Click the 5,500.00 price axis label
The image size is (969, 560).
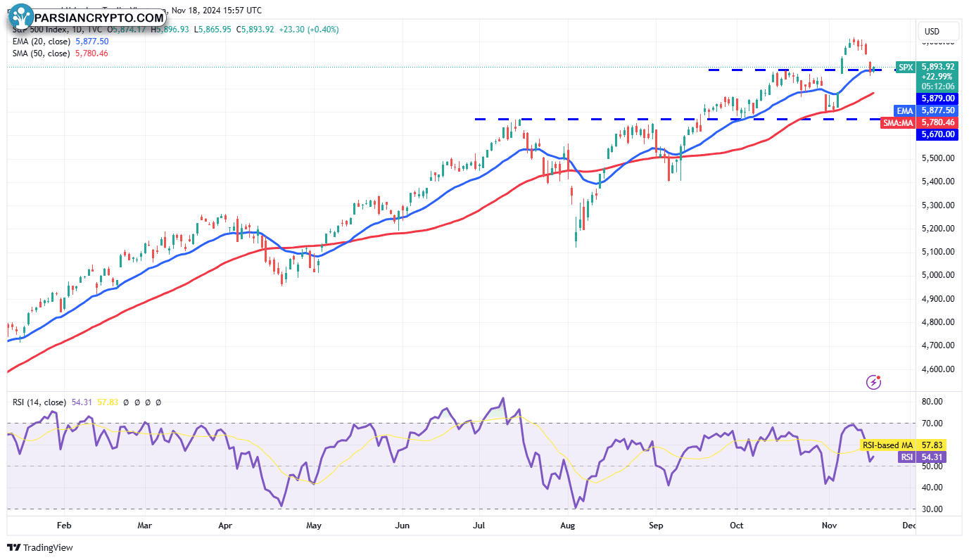(939, 158)
